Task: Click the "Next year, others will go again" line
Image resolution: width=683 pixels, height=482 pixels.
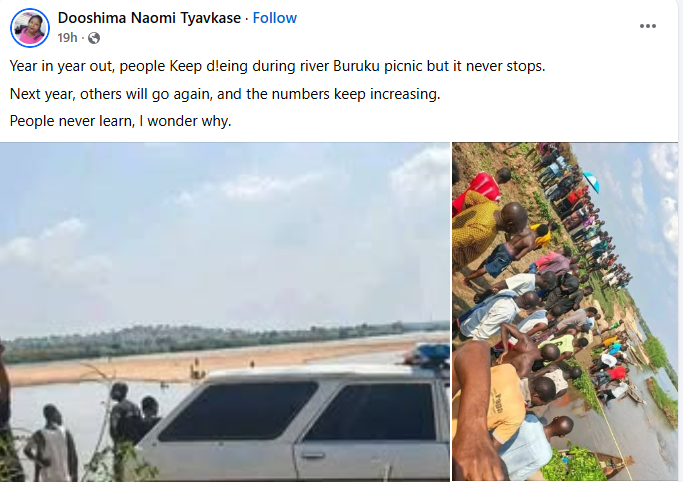Action: pyautogui.click(x=225, y=94)
